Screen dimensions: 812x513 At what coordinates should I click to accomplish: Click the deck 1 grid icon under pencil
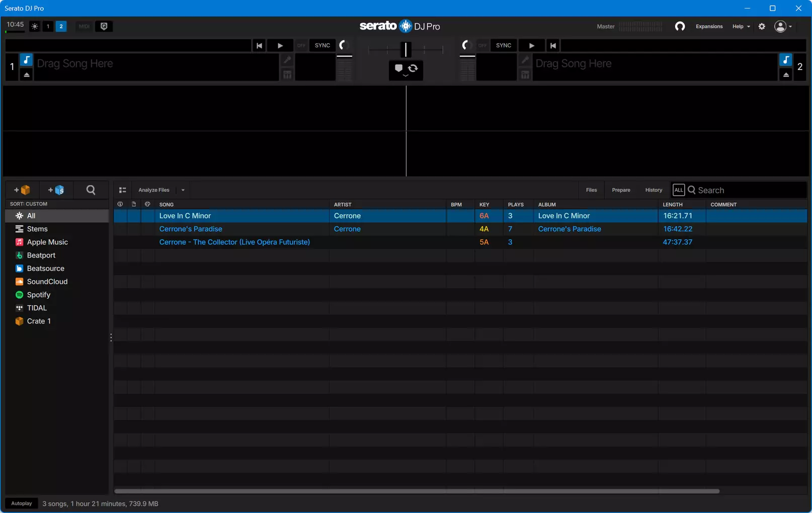pos(287,74)
